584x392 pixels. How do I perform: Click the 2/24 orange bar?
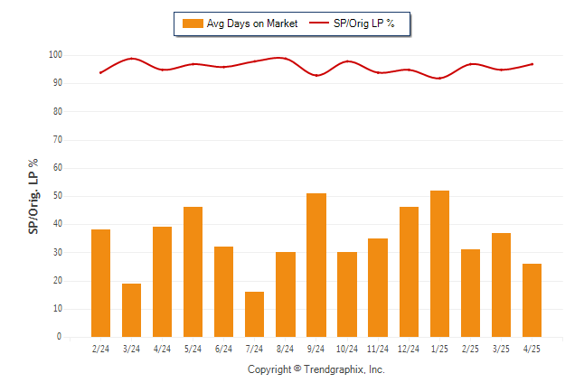click(100, 283)
